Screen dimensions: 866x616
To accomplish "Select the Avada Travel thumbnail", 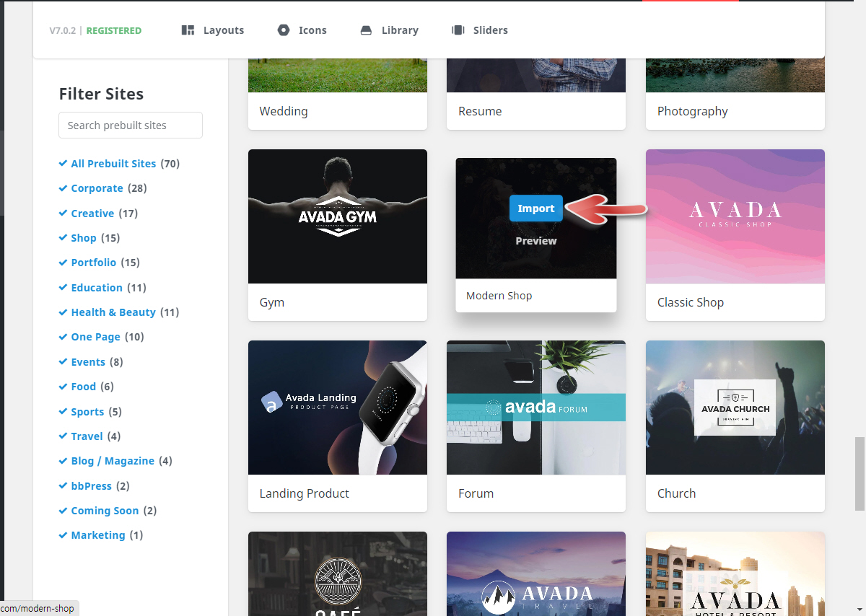I will 536,573.
